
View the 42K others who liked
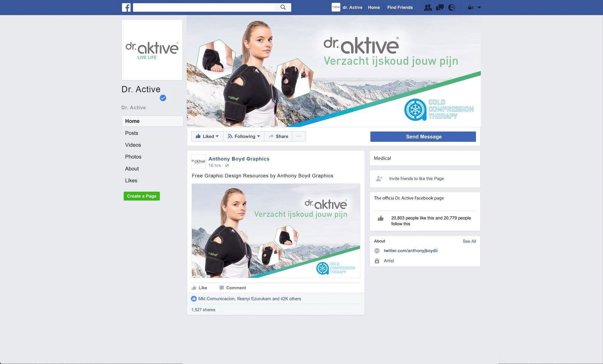[x=291, y=299]
